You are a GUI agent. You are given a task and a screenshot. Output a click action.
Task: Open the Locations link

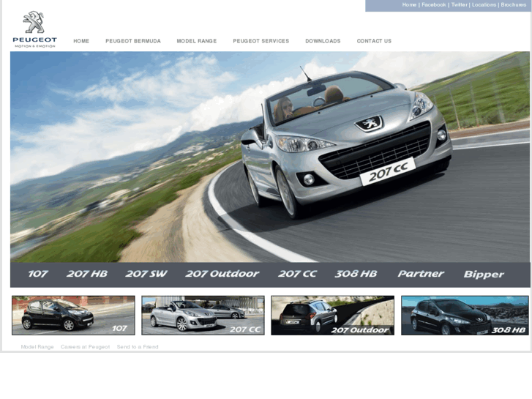point(484,4)
